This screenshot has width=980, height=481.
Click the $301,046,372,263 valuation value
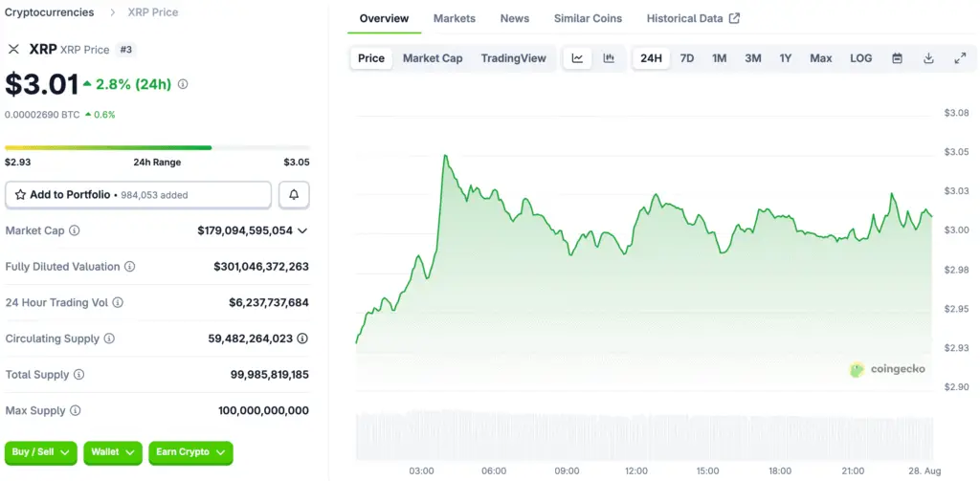tap(261, 267)
